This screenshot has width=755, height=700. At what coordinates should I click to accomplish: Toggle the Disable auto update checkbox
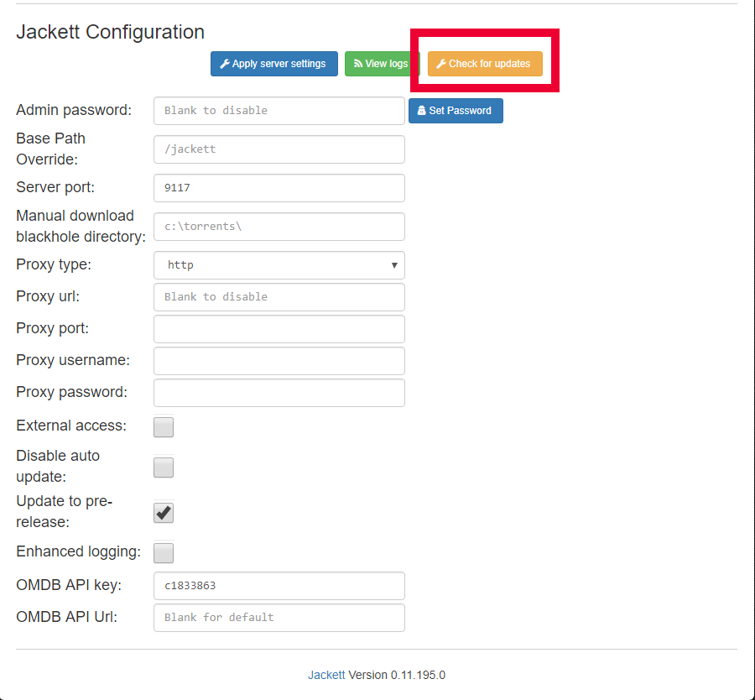coord(163,467)
